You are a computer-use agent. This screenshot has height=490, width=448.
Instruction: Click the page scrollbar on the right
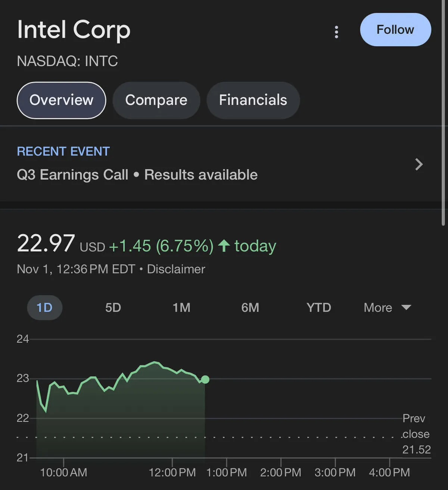443,112
